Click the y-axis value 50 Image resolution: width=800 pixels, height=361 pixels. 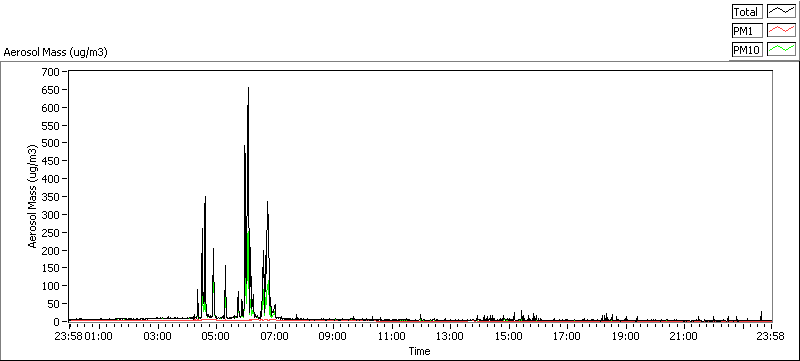[55, 304]
